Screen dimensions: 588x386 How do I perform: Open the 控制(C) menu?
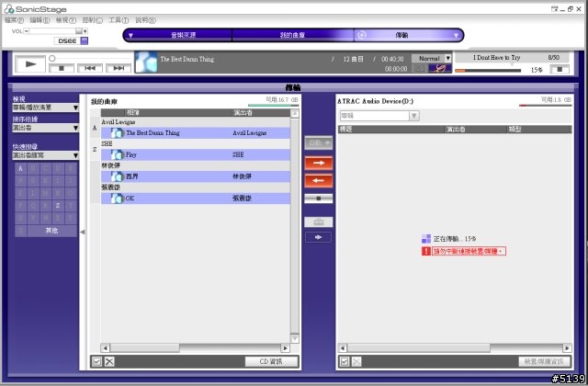coord(92,20)
